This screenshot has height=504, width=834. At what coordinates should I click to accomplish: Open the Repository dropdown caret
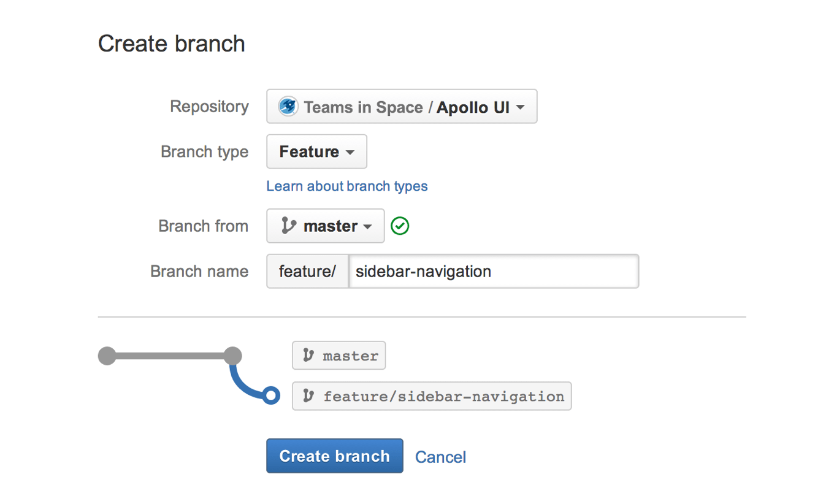pos(520,107)
